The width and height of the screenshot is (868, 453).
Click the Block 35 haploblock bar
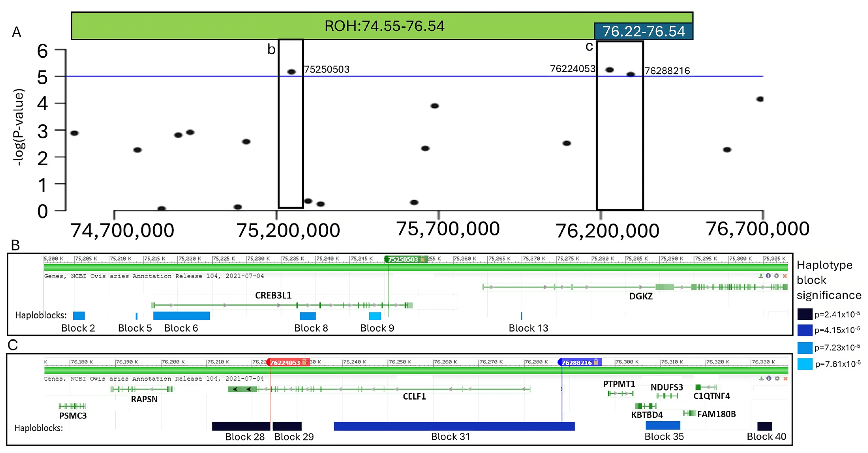[x=663, y=426]
